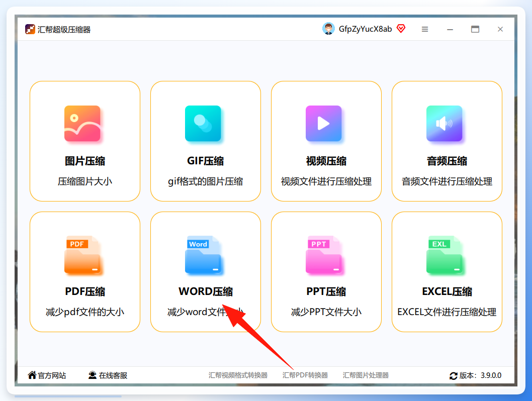Open the 在线客服 link

[113, 375]
